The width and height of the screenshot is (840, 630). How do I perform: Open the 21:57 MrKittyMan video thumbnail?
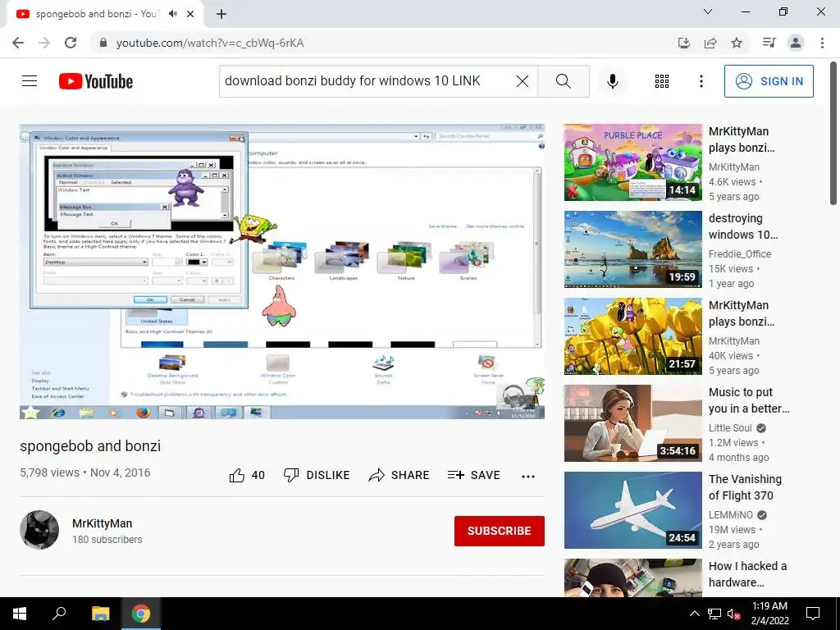point(632,336)
